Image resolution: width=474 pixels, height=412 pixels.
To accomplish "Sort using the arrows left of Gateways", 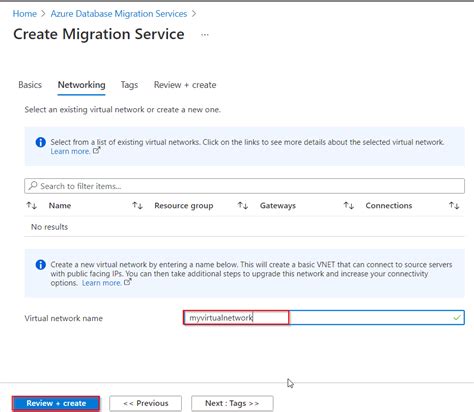I will 243,205.
